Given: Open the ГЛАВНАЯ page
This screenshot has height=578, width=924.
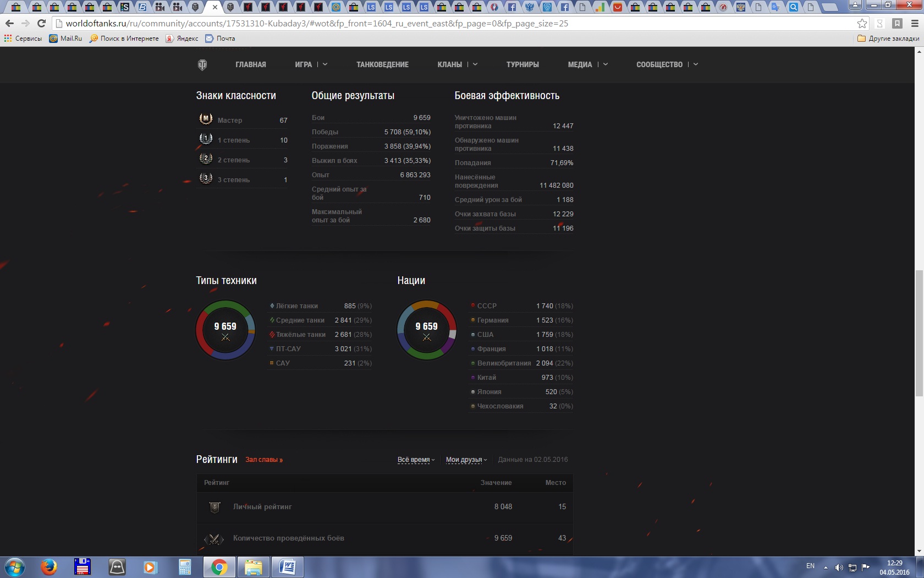Looking at the screenshot, I should pyautogui.click(x=251, y=64).
